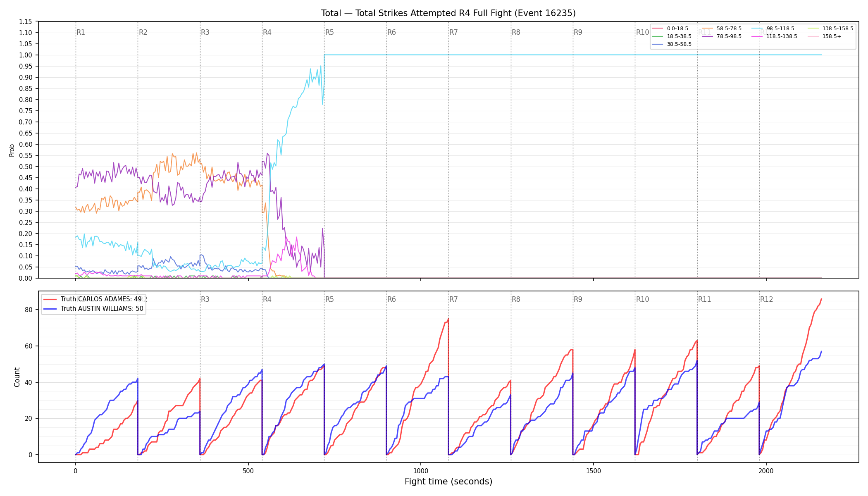
Task: Click the R8 round marker in top chart
Action: click(516, 32)
